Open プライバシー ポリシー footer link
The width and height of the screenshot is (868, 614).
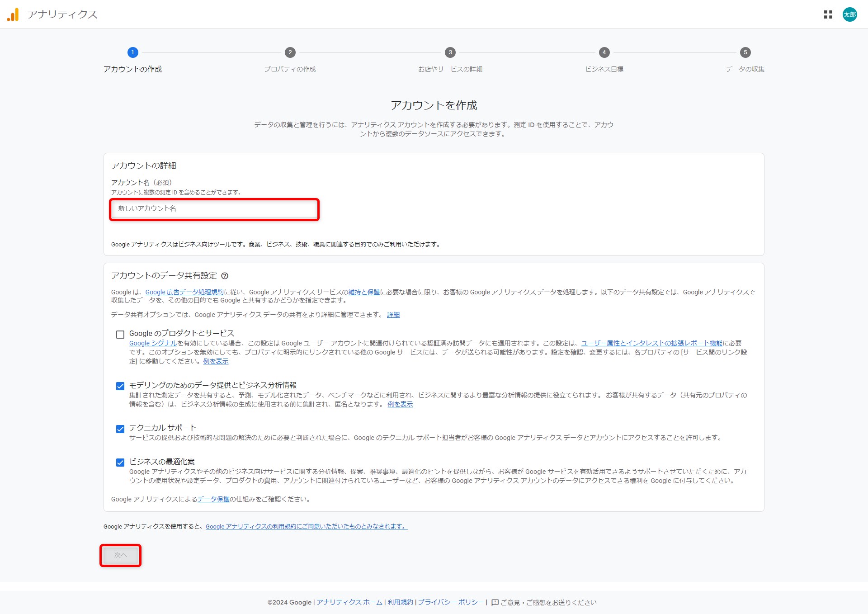point(451,602)
